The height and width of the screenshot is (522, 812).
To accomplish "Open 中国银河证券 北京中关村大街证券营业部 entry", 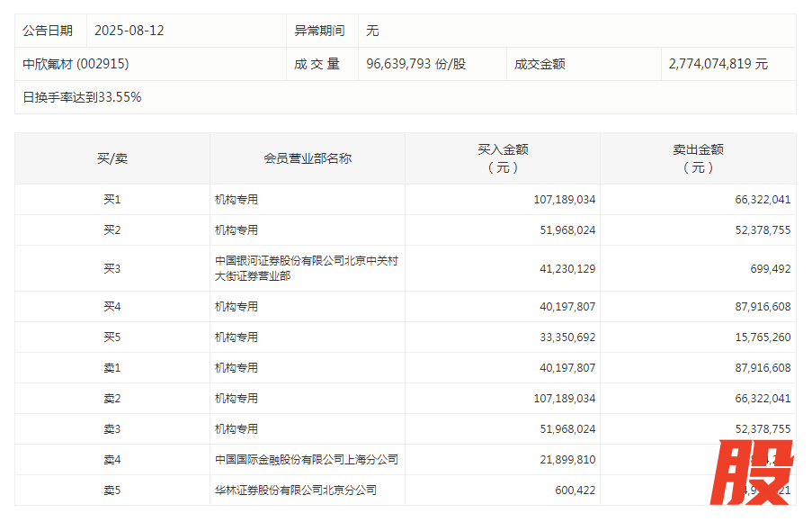I will point(307,268).
